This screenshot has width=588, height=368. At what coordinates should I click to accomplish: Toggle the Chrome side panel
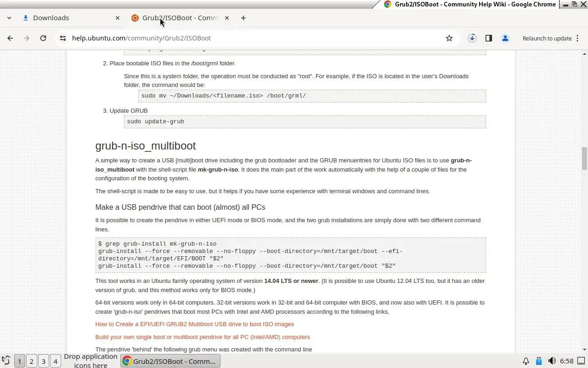pyautogui.click(x=489, y=38)
